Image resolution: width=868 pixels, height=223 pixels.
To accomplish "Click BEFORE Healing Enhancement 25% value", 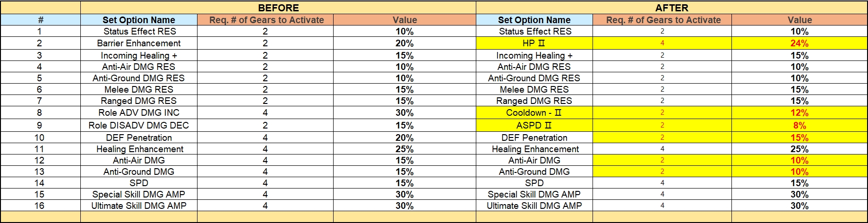I will pos(404,149).
